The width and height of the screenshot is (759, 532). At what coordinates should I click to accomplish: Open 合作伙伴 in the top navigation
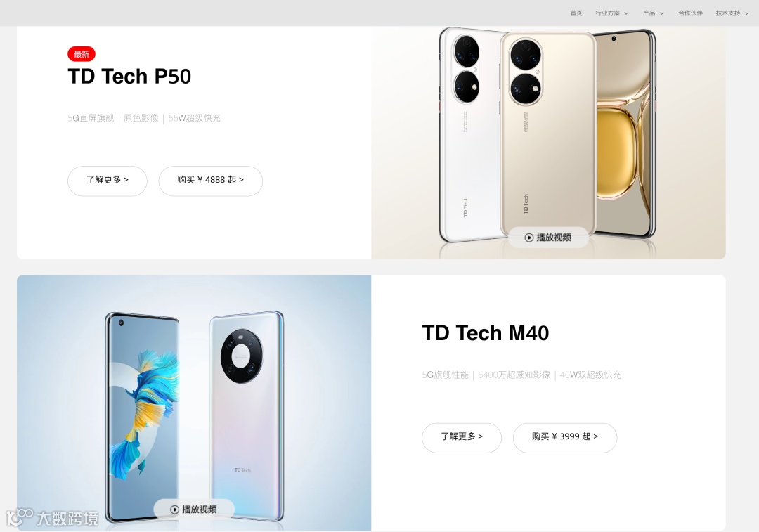pos(690,13)
